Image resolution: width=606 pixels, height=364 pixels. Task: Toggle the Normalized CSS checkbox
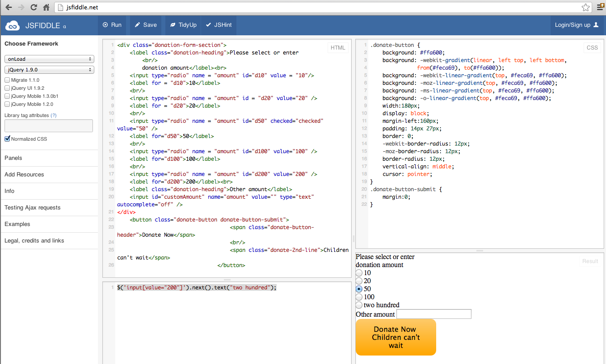7,139
